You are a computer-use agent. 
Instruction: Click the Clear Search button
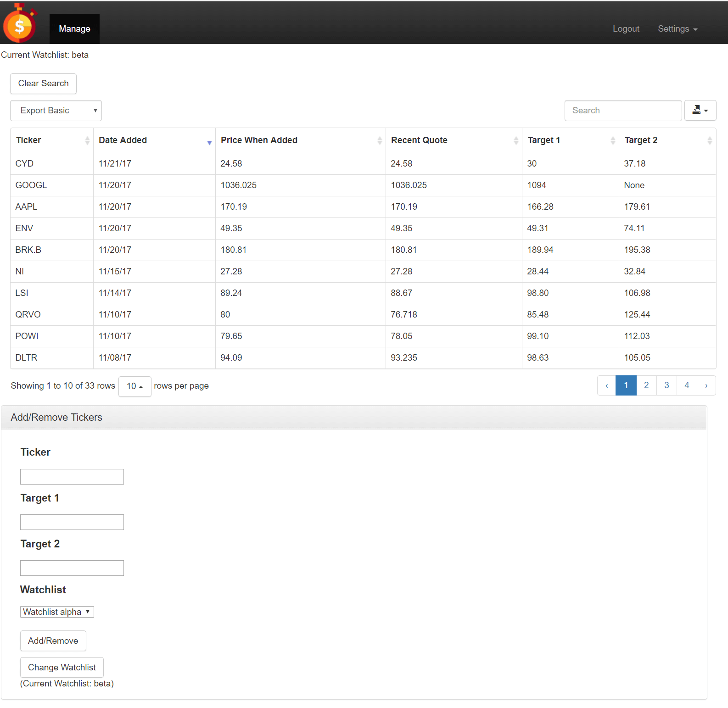(x=44, y=84)
